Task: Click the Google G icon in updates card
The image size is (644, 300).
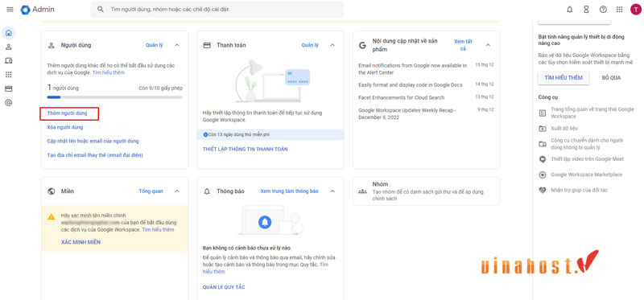Action: (362, 45)
